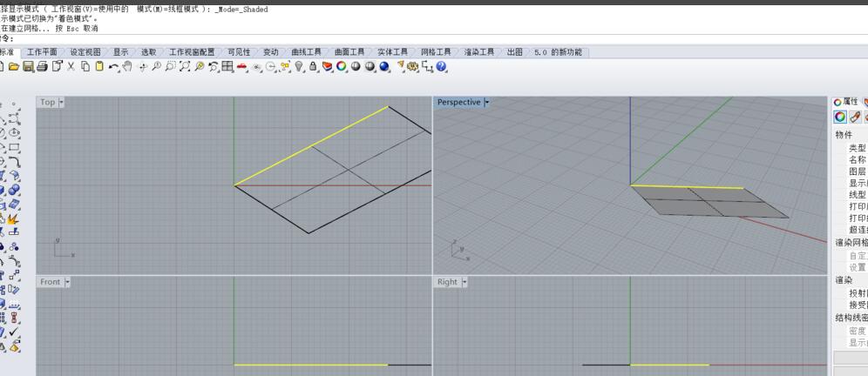This screenshot has width=868, height=376.
Task: Open the Right viewport dropdown arrow
Action: click(464, 282)
